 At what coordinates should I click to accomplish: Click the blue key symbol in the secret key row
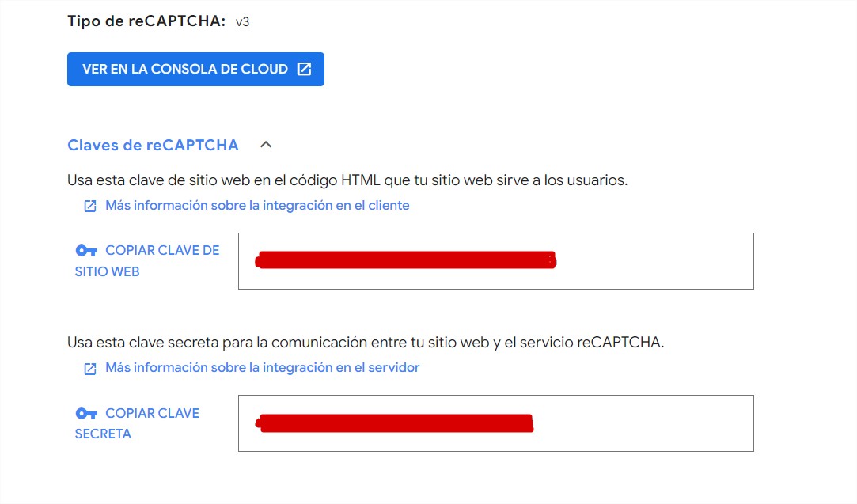[x=85, y=413]
